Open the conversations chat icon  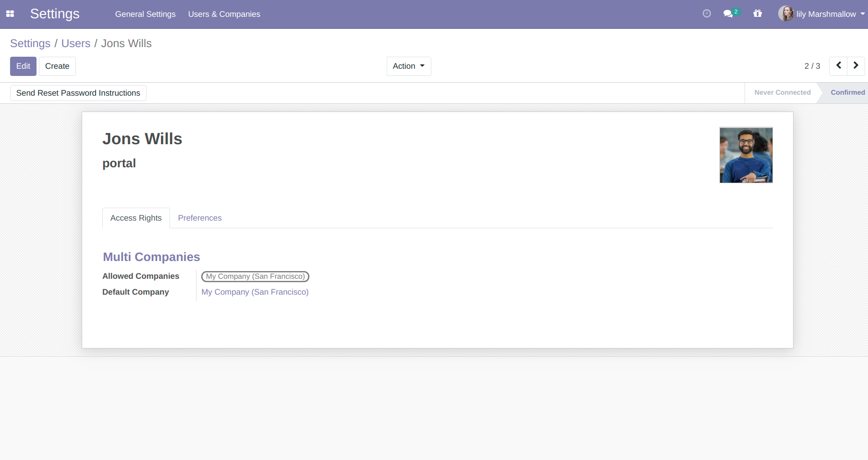[x=728, y=14]
